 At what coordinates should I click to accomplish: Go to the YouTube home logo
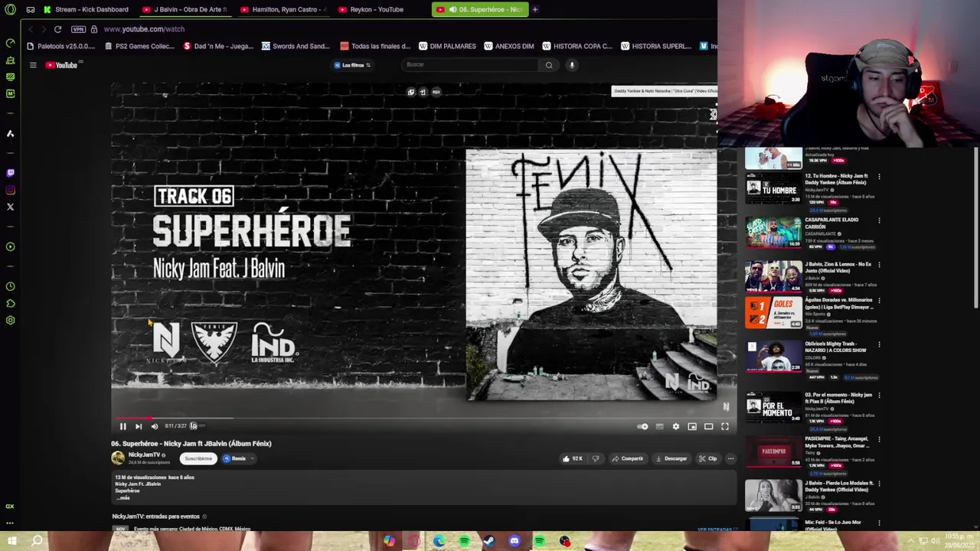pos(61,65)
